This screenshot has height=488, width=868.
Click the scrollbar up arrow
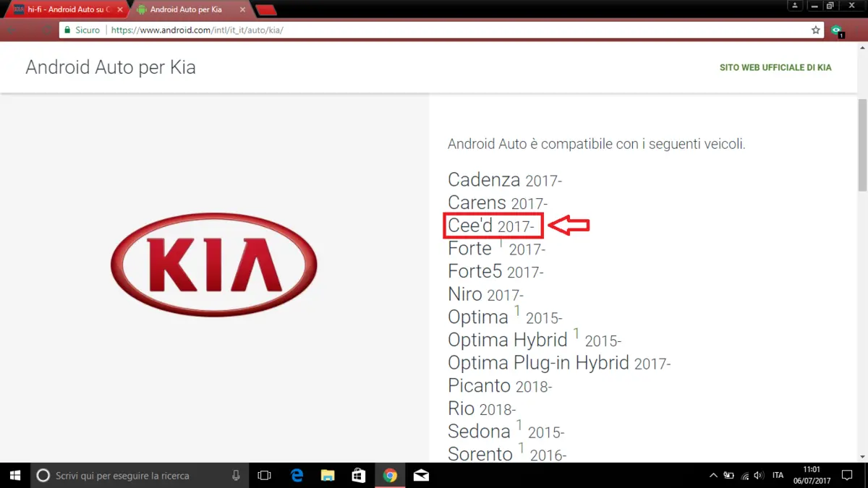[x=861, y=47]
